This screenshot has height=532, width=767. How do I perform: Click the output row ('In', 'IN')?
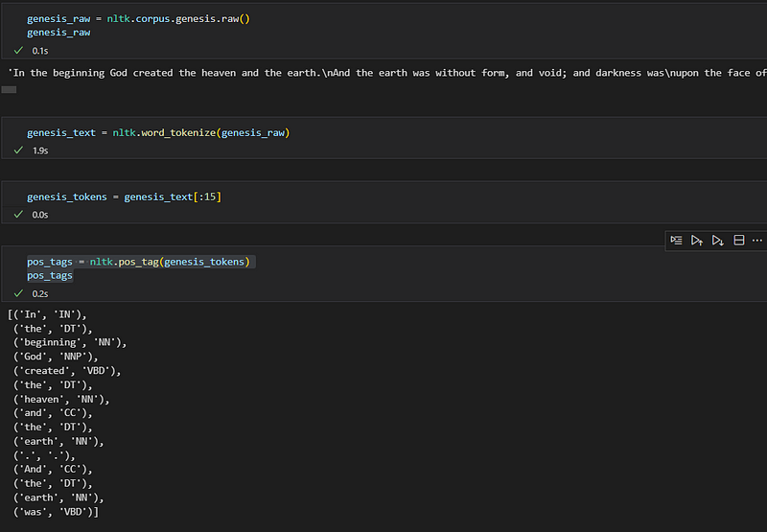47,314
